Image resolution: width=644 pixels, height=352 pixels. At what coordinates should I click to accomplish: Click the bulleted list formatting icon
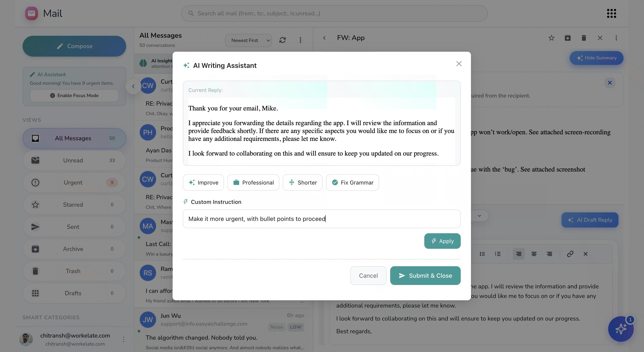[x=482, y=254]
